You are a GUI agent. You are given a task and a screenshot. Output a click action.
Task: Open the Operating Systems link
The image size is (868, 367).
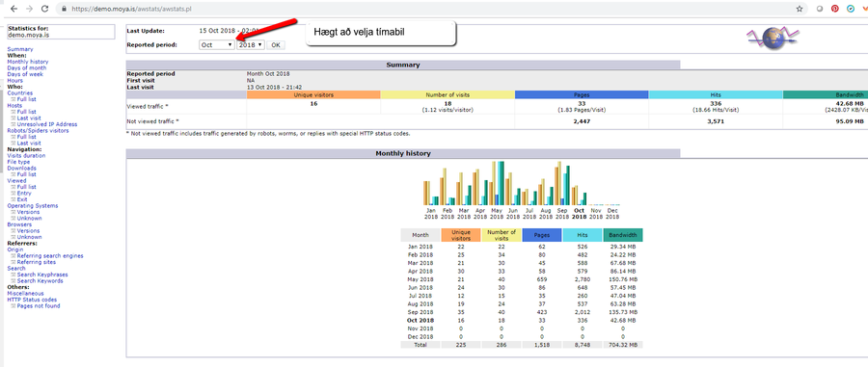coord(33,205)
